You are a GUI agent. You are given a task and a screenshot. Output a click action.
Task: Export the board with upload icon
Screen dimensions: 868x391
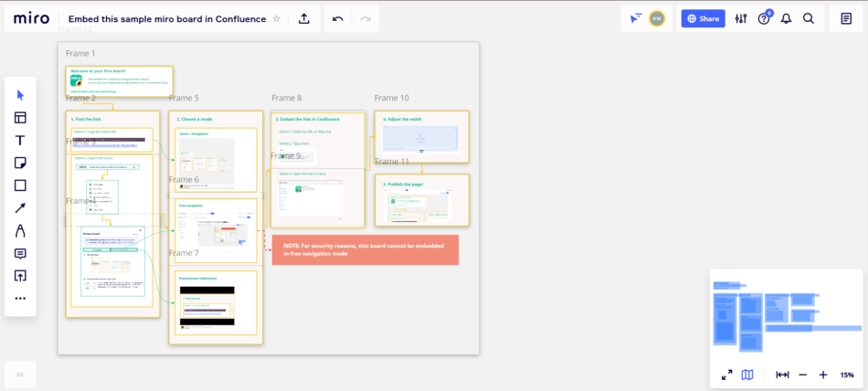click(304, 18)
